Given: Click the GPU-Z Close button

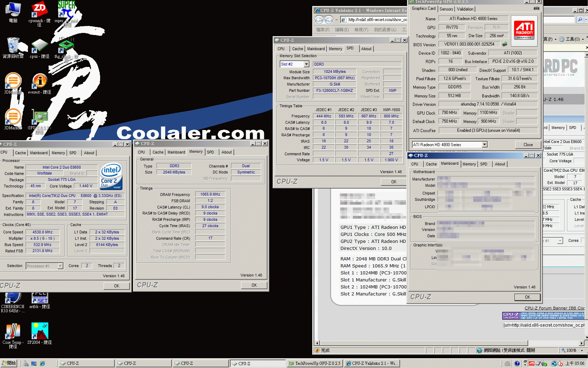Looking at the screenshot, I should [x=528, y=145].
